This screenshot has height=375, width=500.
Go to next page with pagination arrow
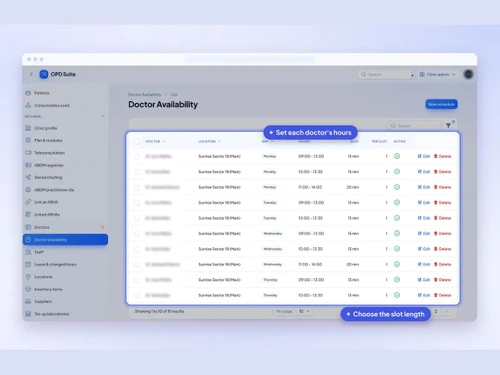(446, 311)
